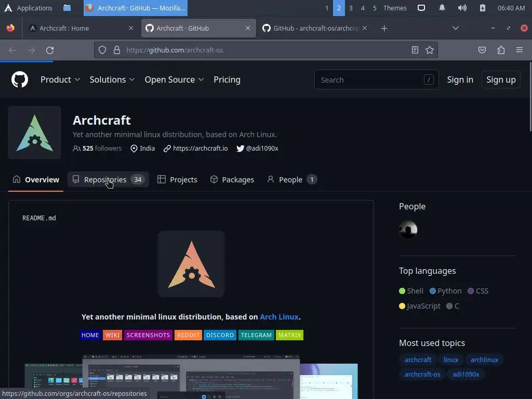This screenshot has width=532, height=399.
Task: Click the README Archcraft orange logo image
Action: 191,264
